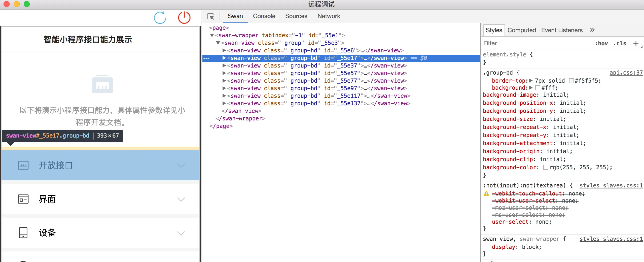Expand the group-bd _55e37 node
The image size is (644, 262).
(x=224, y=65)
